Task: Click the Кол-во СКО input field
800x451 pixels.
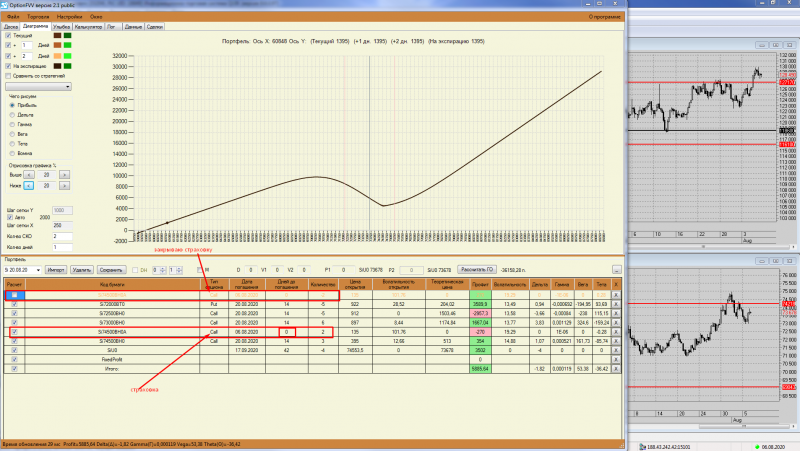Action: (x=62, y=236)
